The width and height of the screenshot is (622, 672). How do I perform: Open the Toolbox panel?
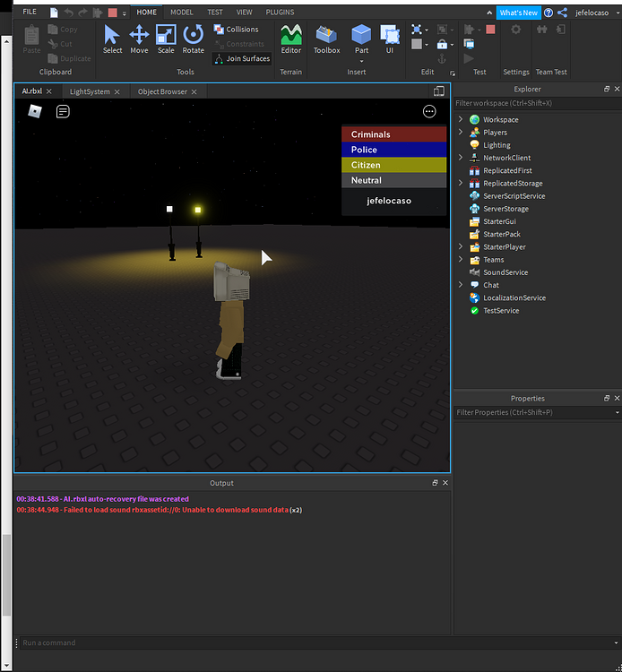[326, 39]
